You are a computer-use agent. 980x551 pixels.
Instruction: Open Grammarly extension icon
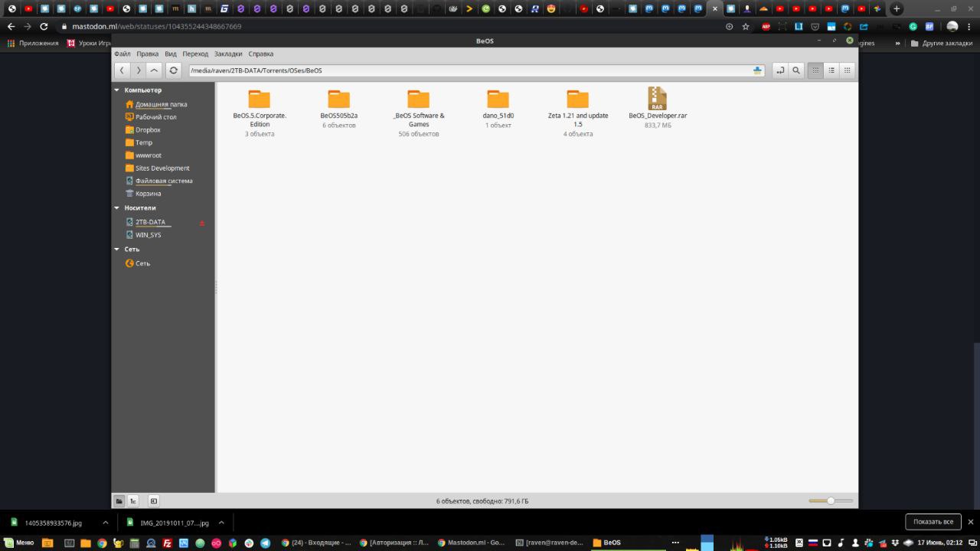(x=913, y=26)
